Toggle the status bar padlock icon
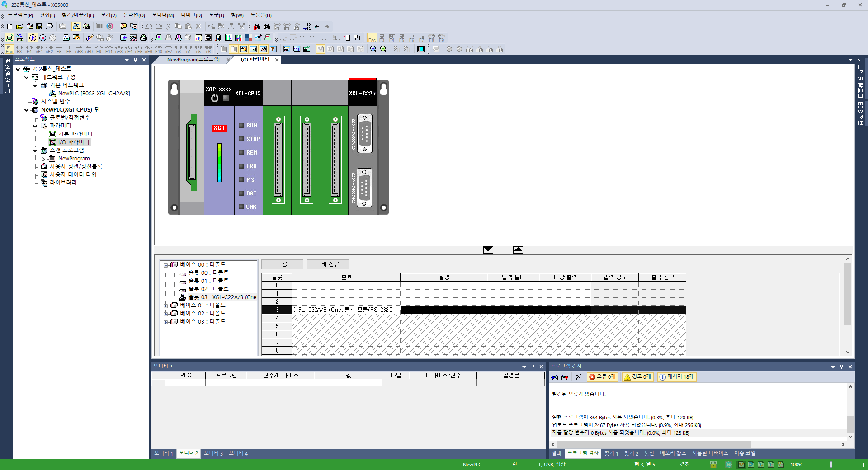868x470 pixels. (x=713, y=465)
